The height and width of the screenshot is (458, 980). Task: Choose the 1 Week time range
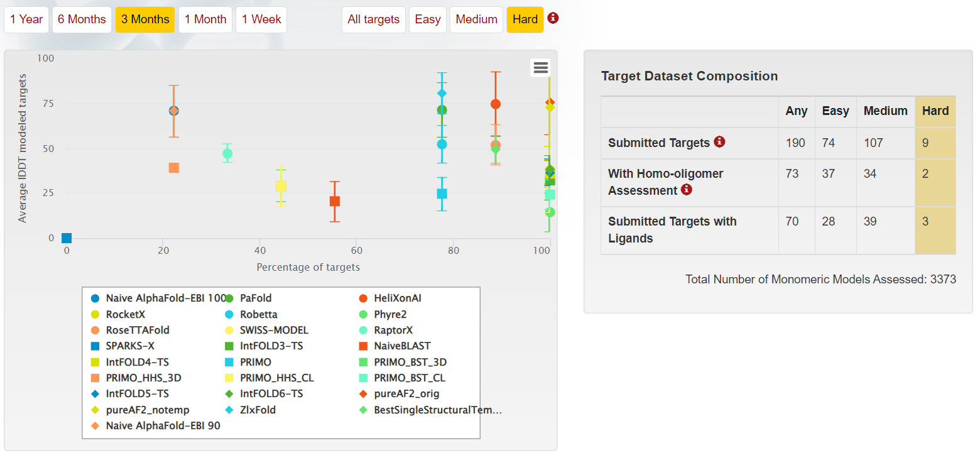pyautogui.click(x=261, y=19)
